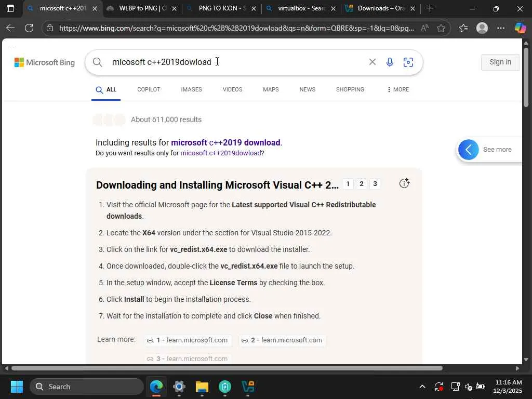532x399 pixels.
Task: Click the blue See more arrow
Action: 468,150
